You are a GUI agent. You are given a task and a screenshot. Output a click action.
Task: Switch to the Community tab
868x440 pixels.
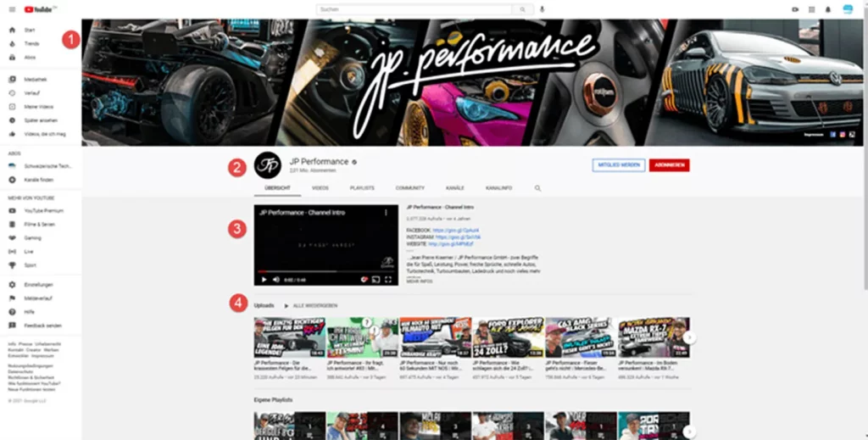410,188
